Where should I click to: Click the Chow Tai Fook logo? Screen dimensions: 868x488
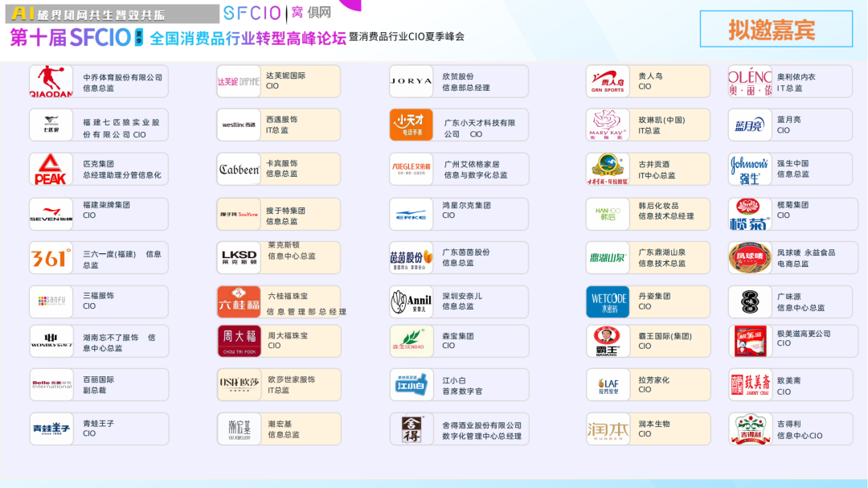239,341
